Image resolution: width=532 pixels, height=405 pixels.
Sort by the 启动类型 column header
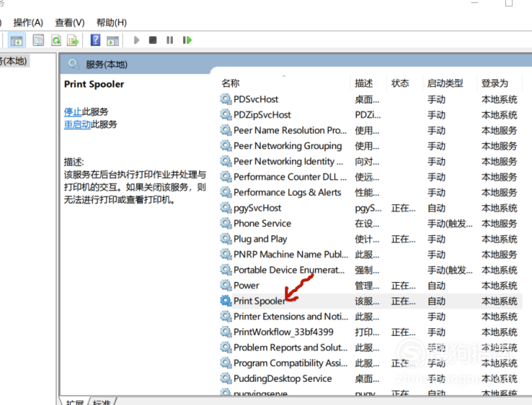445,83
